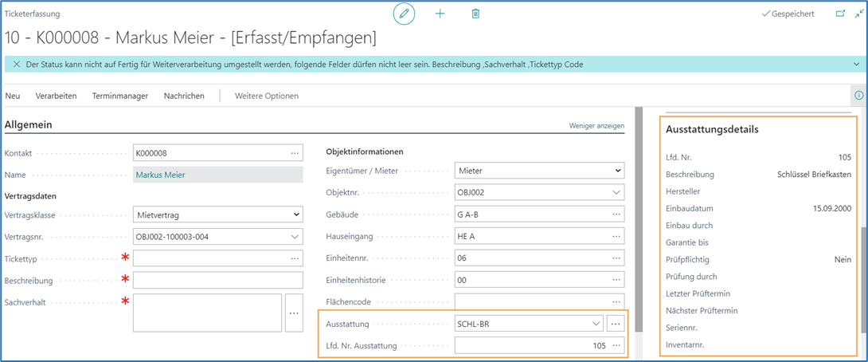Viewport: 868px width, 362px height.
Task: Click ellipsis button next to Sachverhalt
Action: (294, 313)
